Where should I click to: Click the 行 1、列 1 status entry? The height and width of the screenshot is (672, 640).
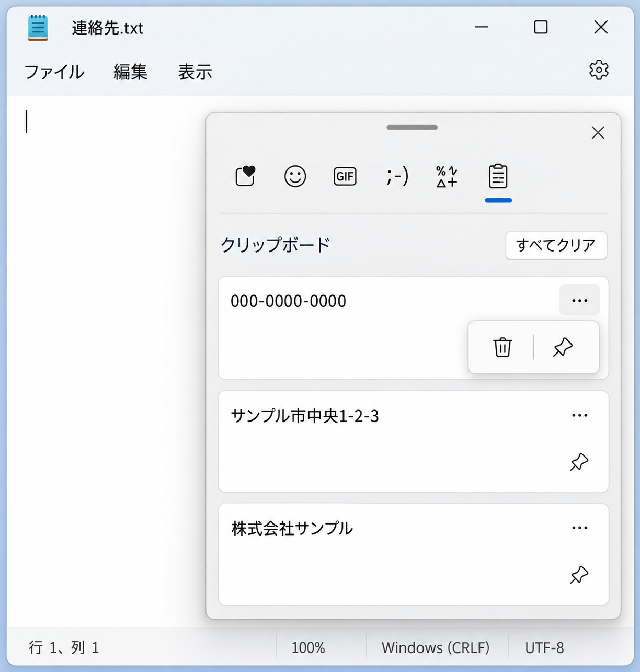64,647
